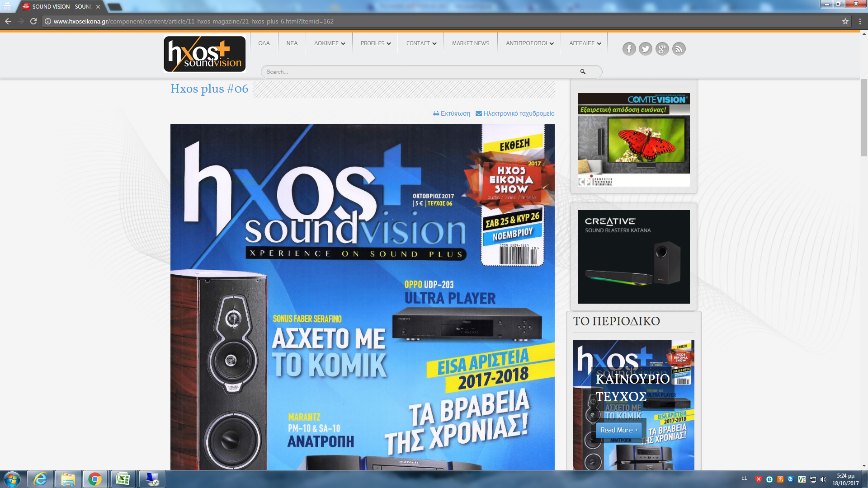
Task: Expand the ΑΝΤΙΠΡΟΣΩΠΟΙ dropdown menu
Action: click(529, 43)
